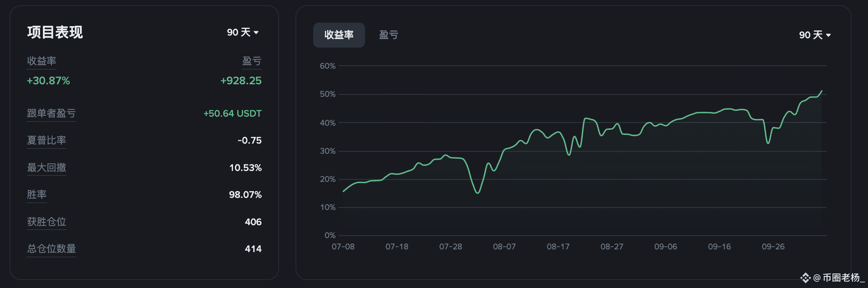
Task: Click the 07-28 date on the x-axis
Action: 451,247
